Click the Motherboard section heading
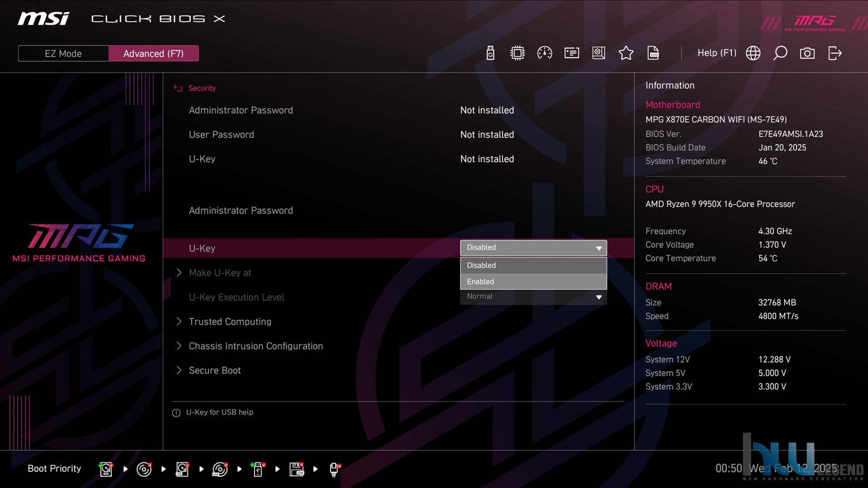 point(673,105)
